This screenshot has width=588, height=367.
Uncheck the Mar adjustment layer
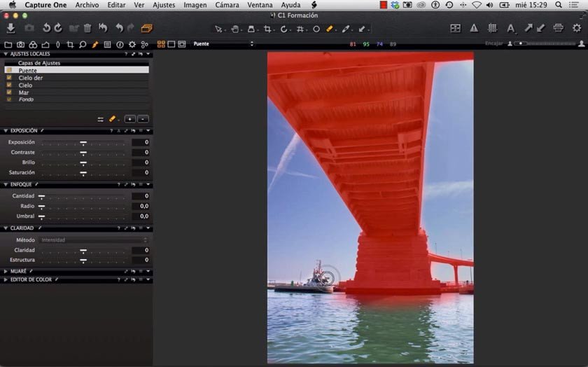(x=9, y=92)
